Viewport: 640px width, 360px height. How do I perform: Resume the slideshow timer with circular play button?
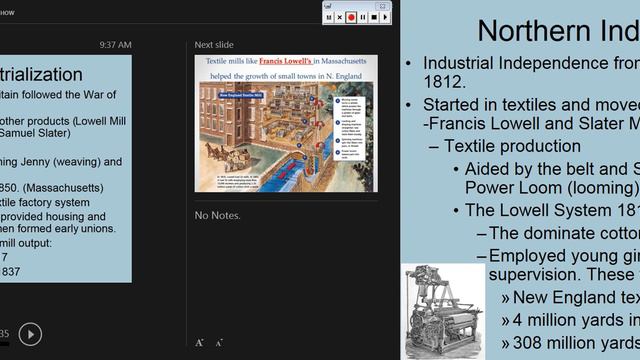(30, 334)
